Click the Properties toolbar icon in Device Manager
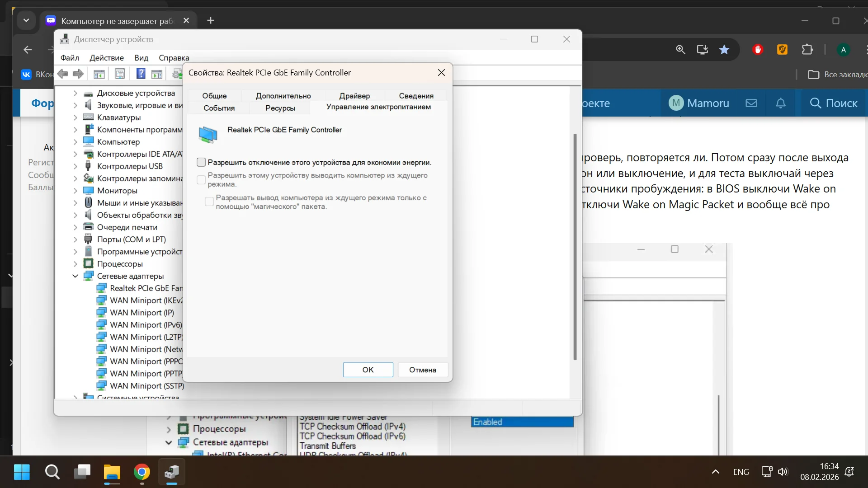The height and width of the screenshot is (488, 868). pyautogui.click(x=120, y=74)
